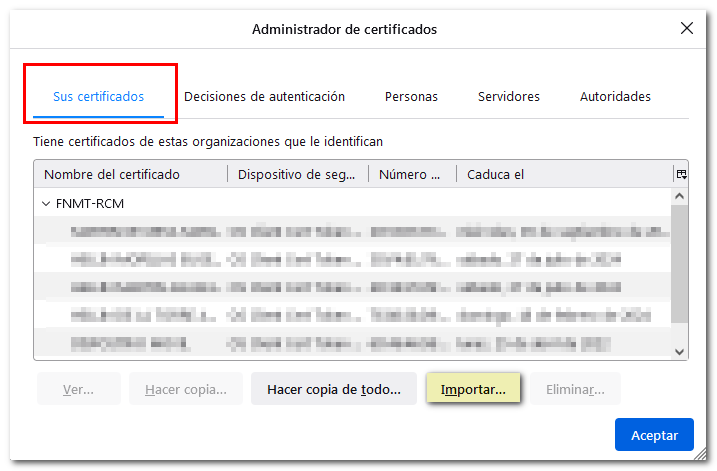Sort by Dispositivo de seguridad column header
This screenshot has width=717, height=471.
point(297,174)
